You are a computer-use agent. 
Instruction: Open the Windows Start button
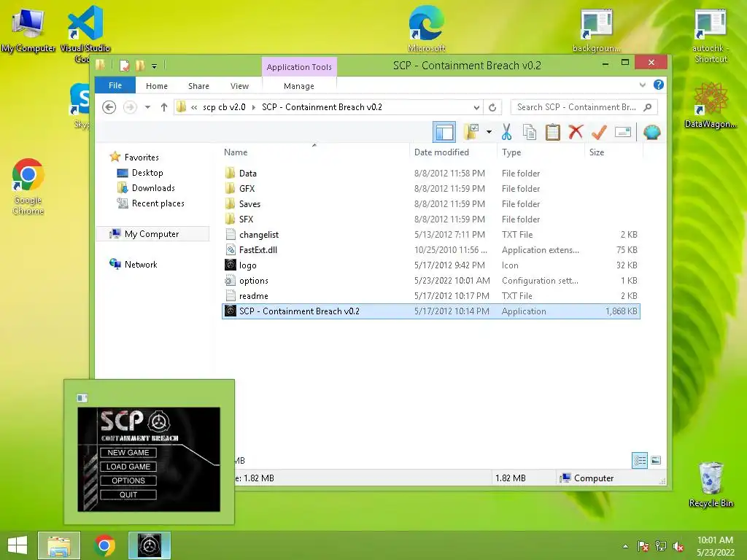pyautogui.click(x=18, y=545)
